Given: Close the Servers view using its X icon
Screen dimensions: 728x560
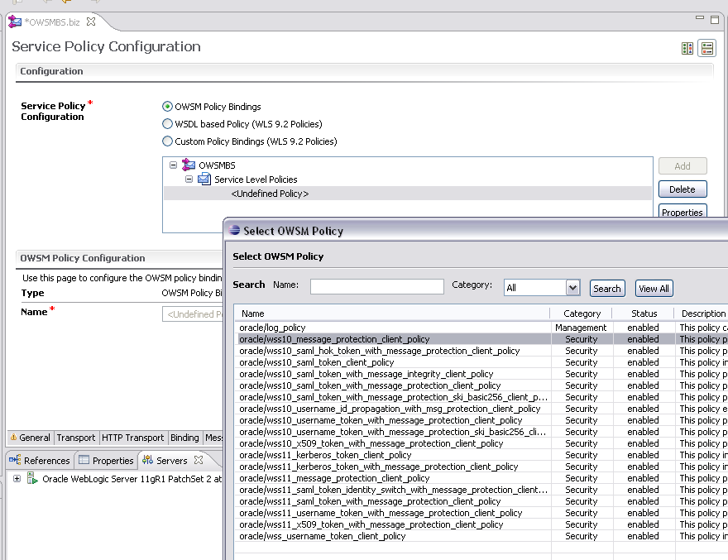Looking at the screenshot, I should point(199,460).
